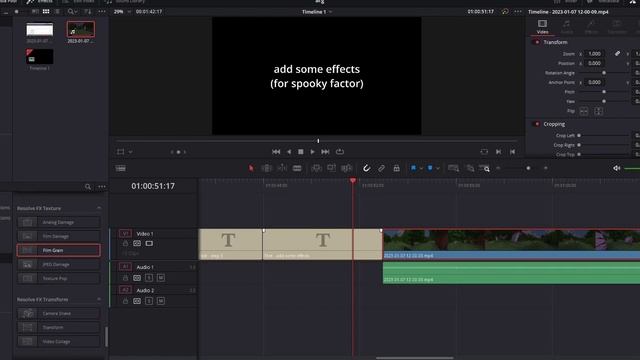This screenshot has height=360, width=640.
Task: Jump to the next clip edit
Action: tap(498, 152)
